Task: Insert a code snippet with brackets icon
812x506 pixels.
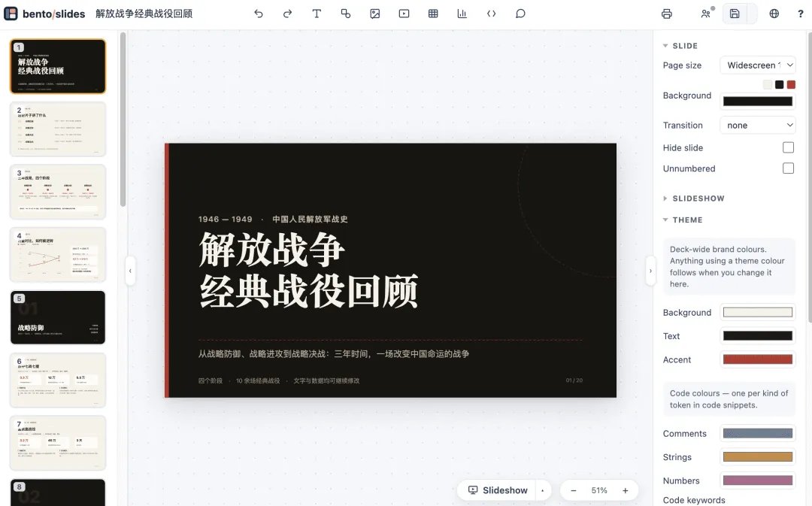Action: click(x=492, y=14)
